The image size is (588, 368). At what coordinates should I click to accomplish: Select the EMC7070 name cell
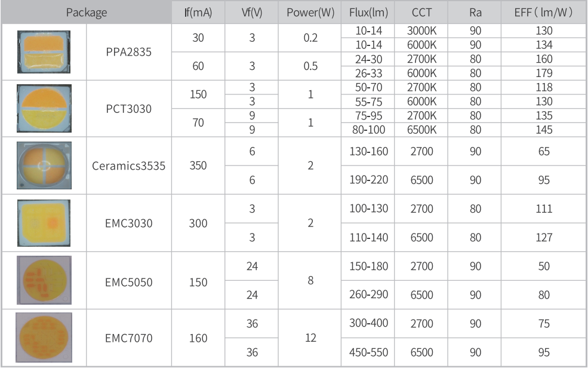(x=128, y=338)
